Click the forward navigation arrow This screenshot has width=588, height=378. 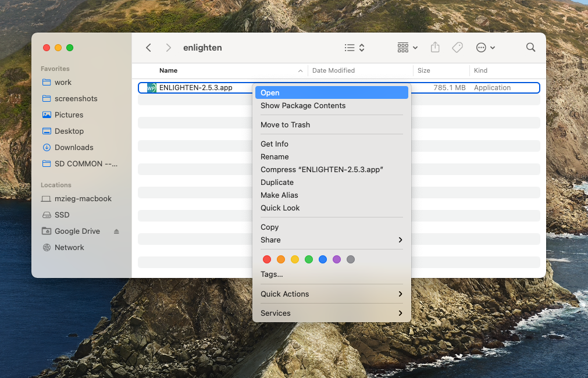[x=168, y=48]
